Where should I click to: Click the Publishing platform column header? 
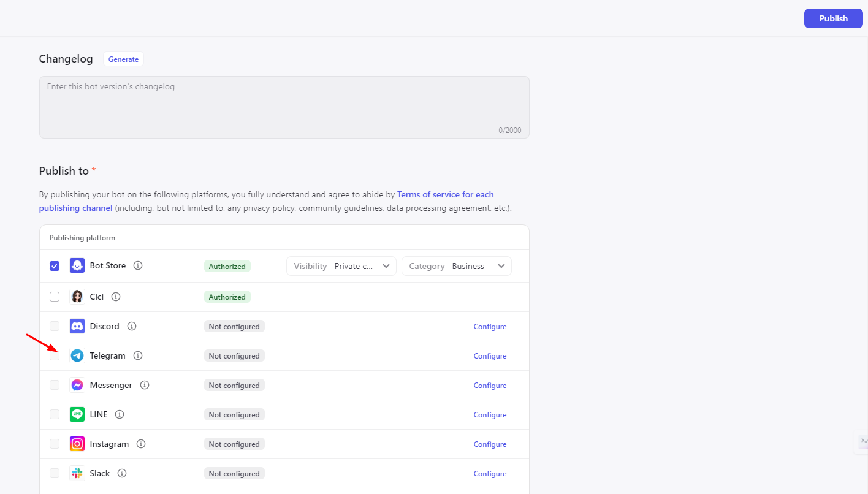point(82,238)
